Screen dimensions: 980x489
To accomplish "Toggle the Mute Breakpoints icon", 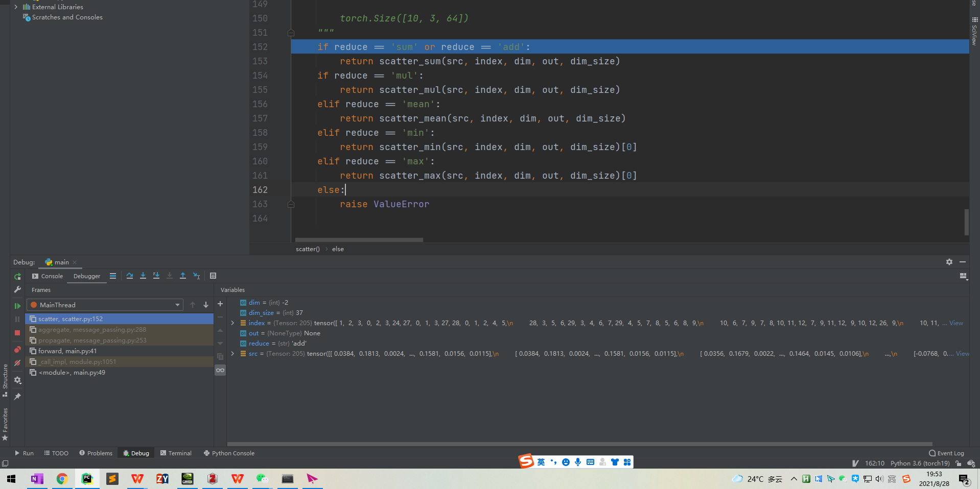I will (x=17, y=363).
